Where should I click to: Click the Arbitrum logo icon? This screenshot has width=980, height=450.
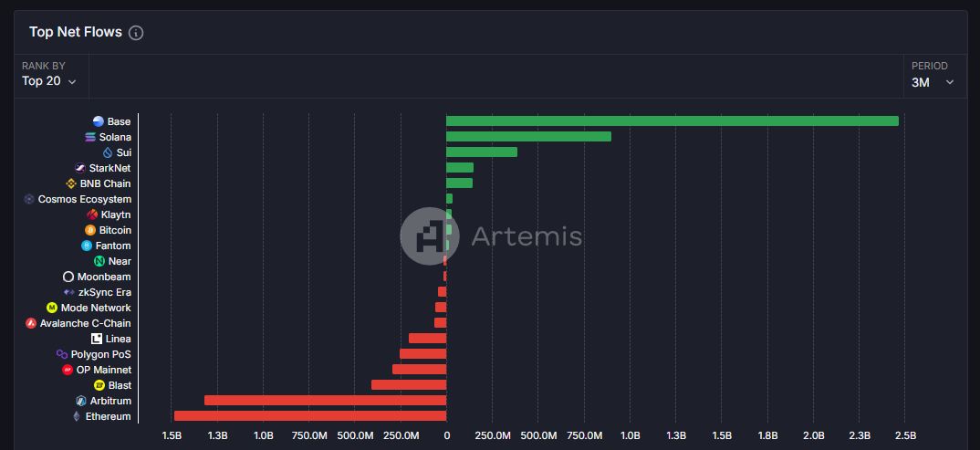(x=81, y=401)
